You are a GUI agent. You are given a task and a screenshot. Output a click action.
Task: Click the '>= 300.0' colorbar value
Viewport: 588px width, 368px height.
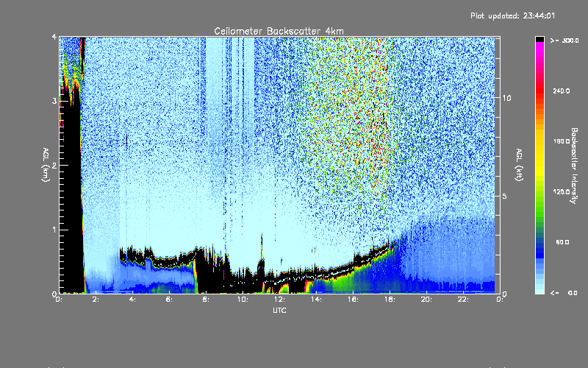tap(564, 40)
